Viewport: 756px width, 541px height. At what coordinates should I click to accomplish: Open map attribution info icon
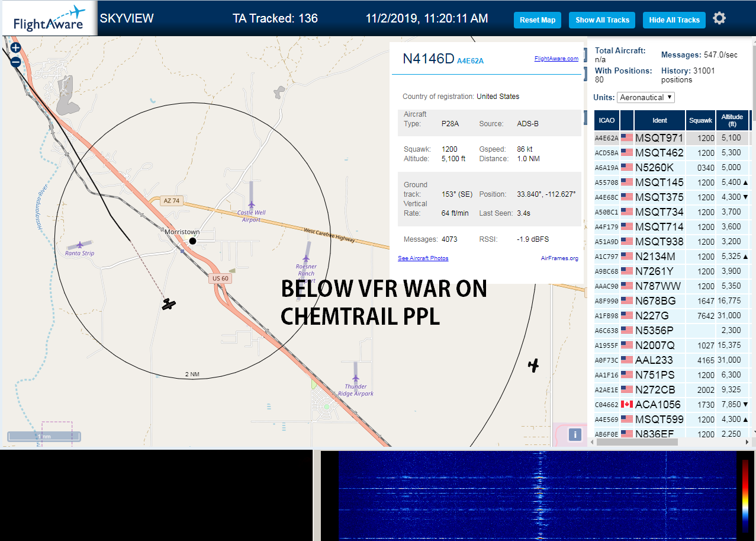[574, 434]
